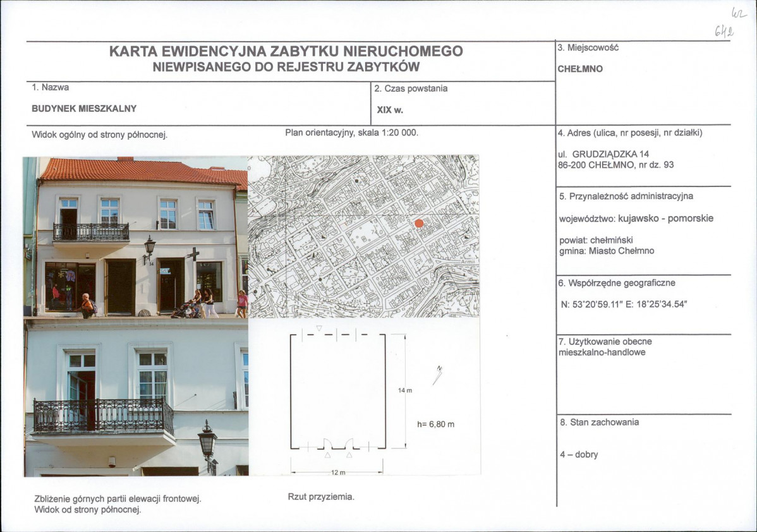Select the label '8. Stan zachowania'
Viewport: 757px width, 532px height.
599,423
